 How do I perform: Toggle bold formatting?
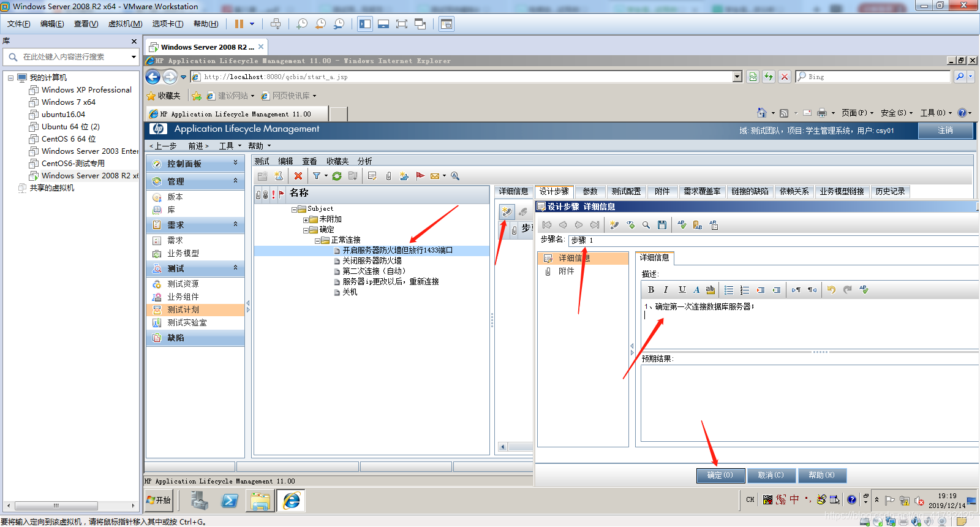(651, 290)
